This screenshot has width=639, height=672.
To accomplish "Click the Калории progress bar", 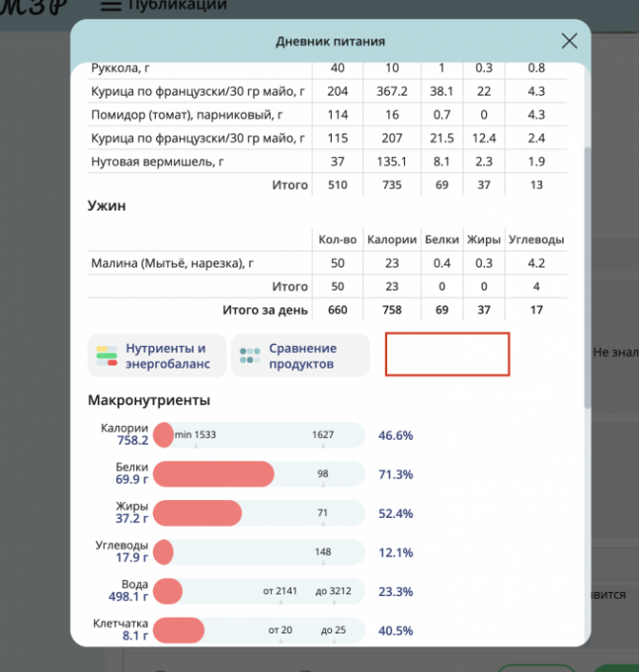I will click(259, 435).
